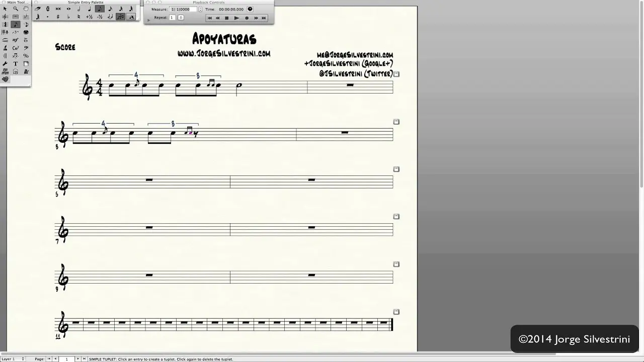This screenshot has height=362, width=644.
Task: Select the HyperScribe tool
Action: [x=5, y=32]
